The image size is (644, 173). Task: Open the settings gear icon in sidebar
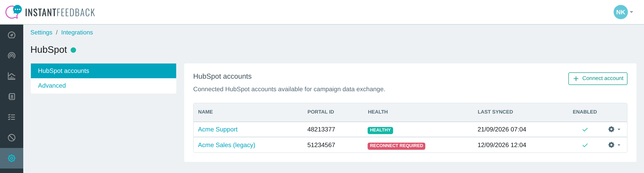pyautogui.click(x=11, y=158)
